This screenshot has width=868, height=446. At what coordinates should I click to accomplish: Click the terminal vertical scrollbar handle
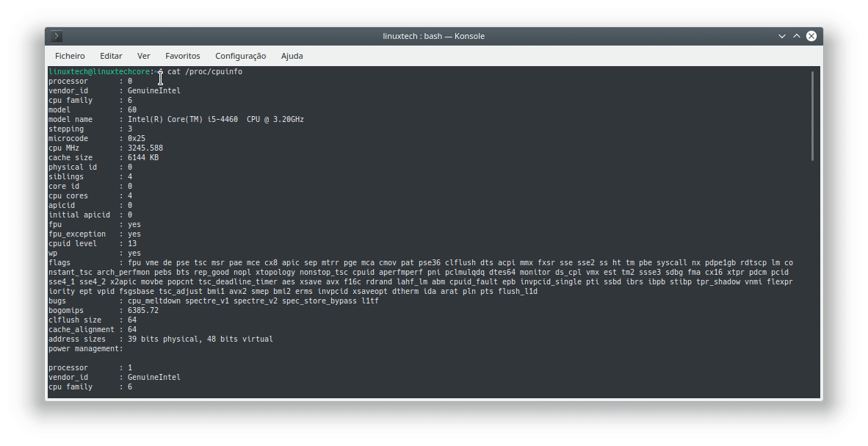813,116
